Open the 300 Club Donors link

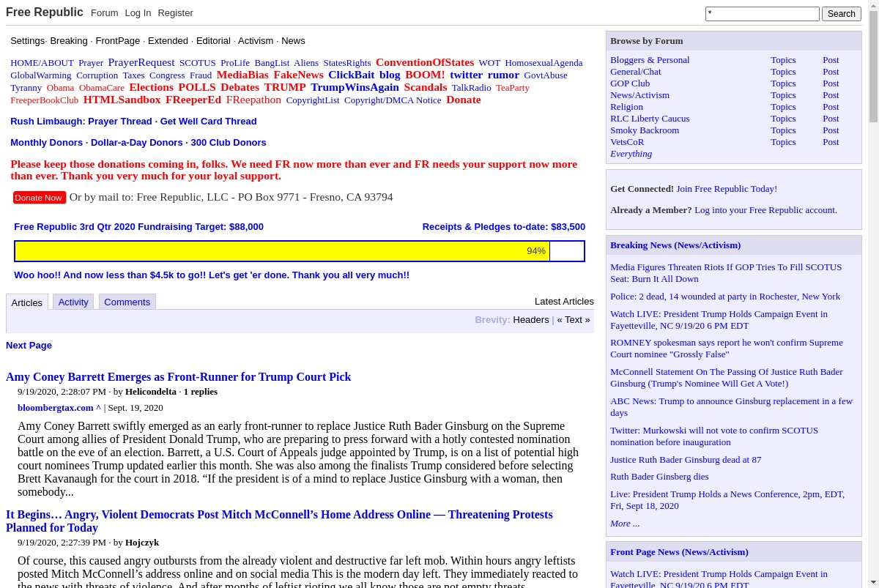[229, 143]
